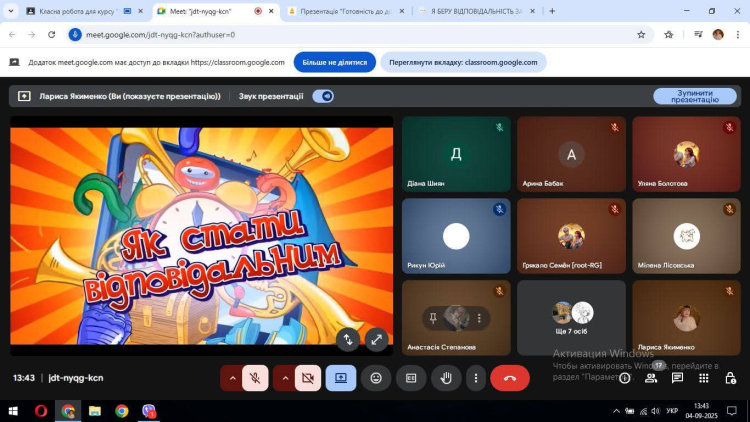Switch to the Презентація "Готовність до..." tab
The image size is (750, 422).
[x=343, y=11]
